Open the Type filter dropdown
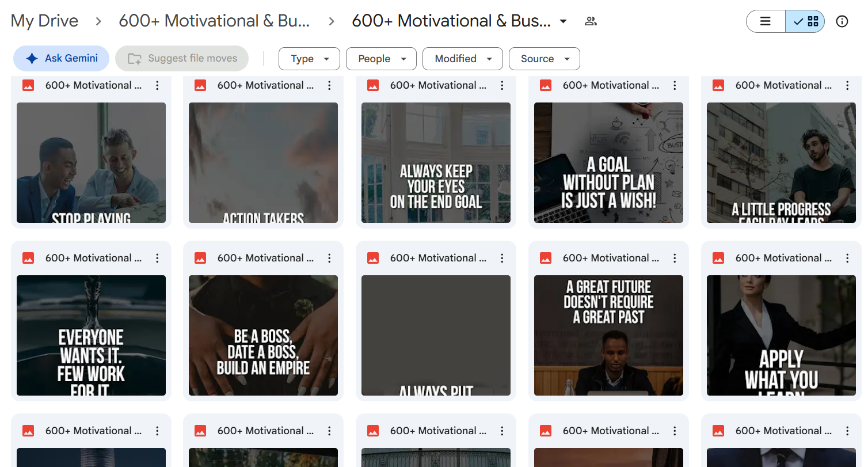The height and width of the screenshot is (467, 868). point(310,59)
